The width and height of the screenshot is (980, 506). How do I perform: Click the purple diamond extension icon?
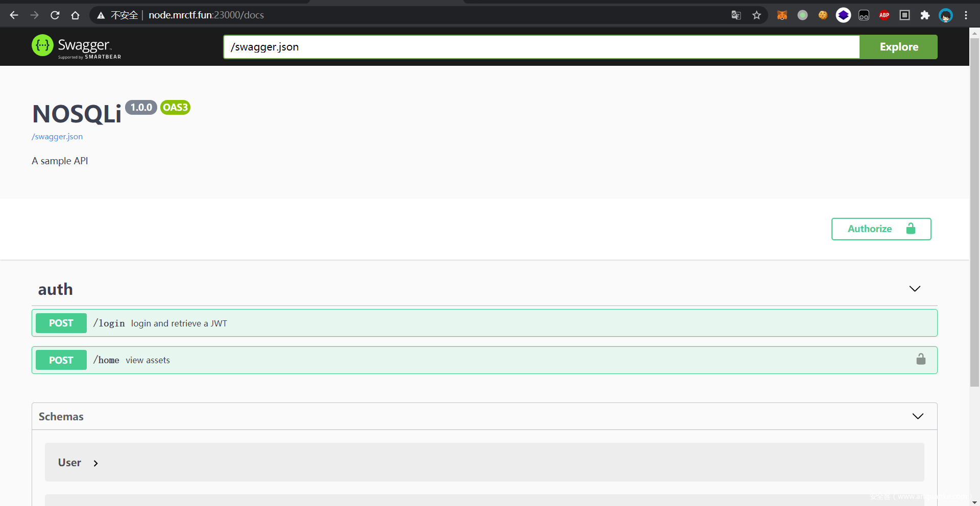pos(843,15)
